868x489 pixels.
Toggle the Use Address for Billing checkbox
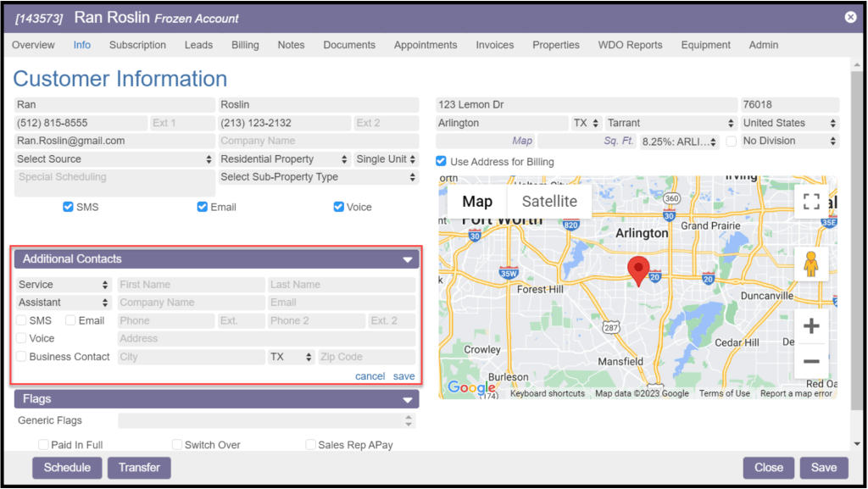[441, 162]
